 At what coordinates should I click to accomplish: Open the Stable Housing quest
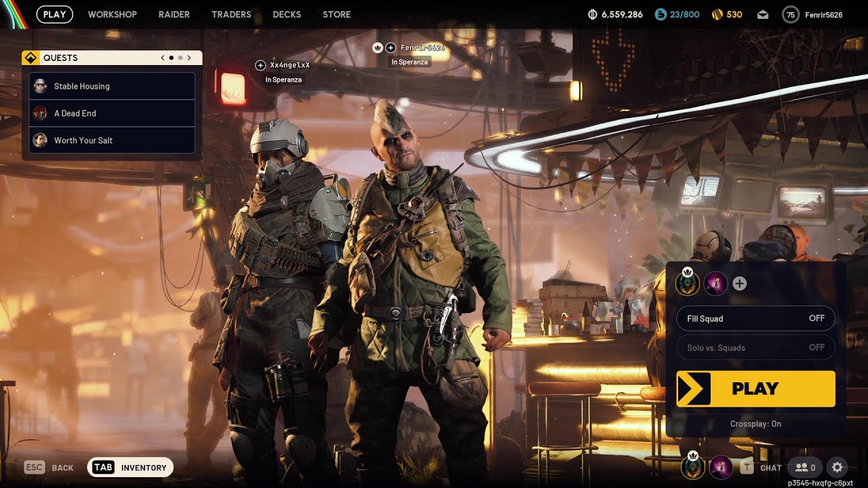click(112, 86)
